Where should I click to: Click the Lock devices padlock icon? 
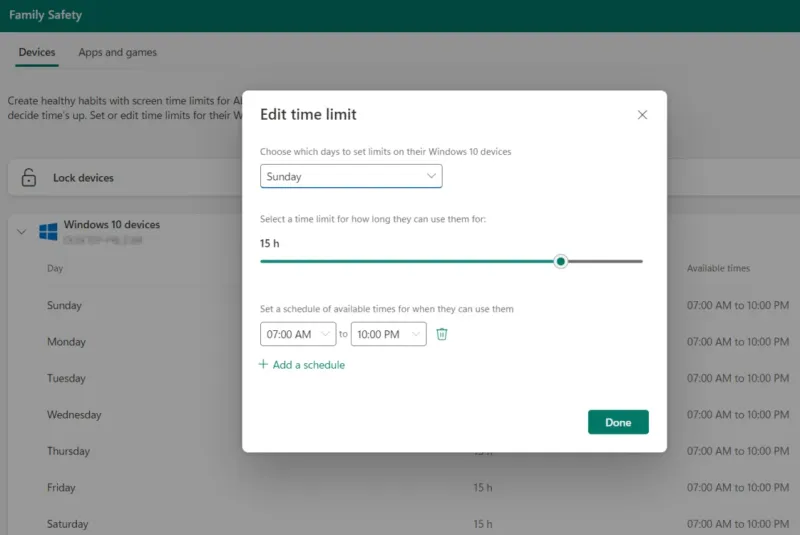click(x=29, y=177)
